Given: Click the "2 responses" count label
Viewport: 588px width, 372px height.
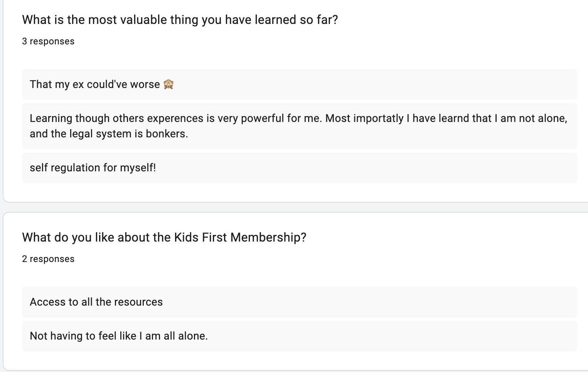Looking at the screenshot, I should [48, 259].
